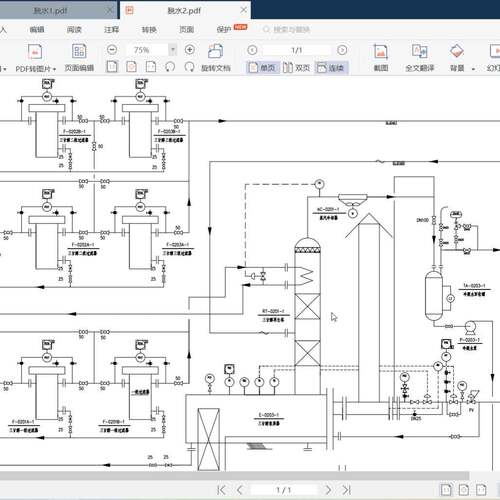Click the F-0201B-1 filter label

pyautogui.click(x=114, y=422)
